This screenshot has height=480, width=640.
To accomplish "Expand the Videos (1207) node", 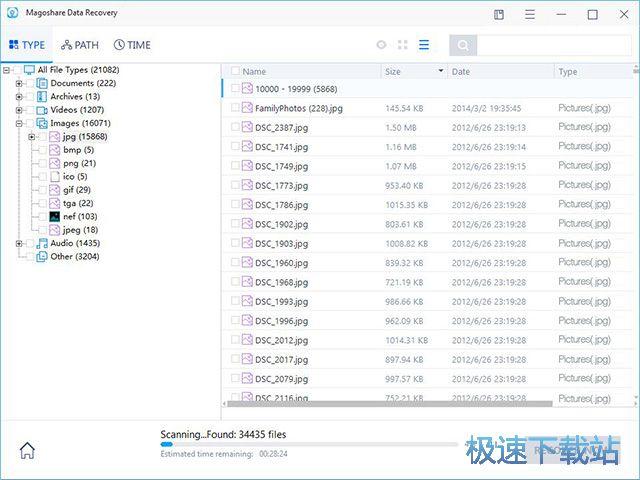I will click(x=19, y=110).
